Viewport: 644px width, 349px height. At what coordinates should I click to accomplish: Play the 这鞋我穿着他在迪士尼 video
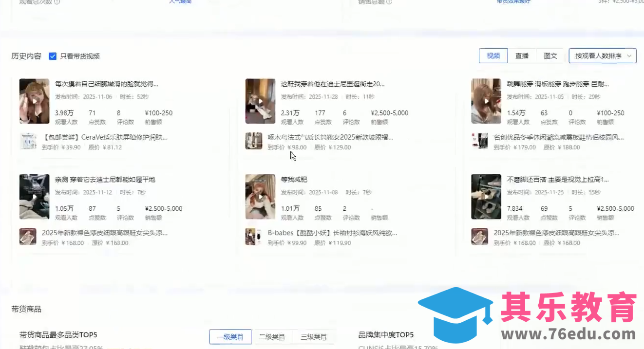click(260, 101)
